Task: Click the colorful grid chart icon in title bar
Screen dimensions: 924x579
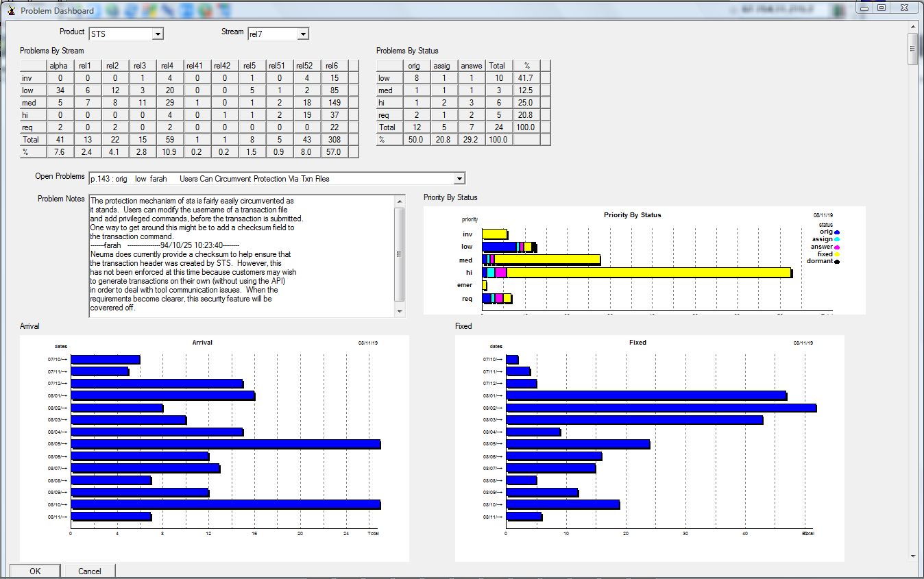Action: (x=149, y=10)
